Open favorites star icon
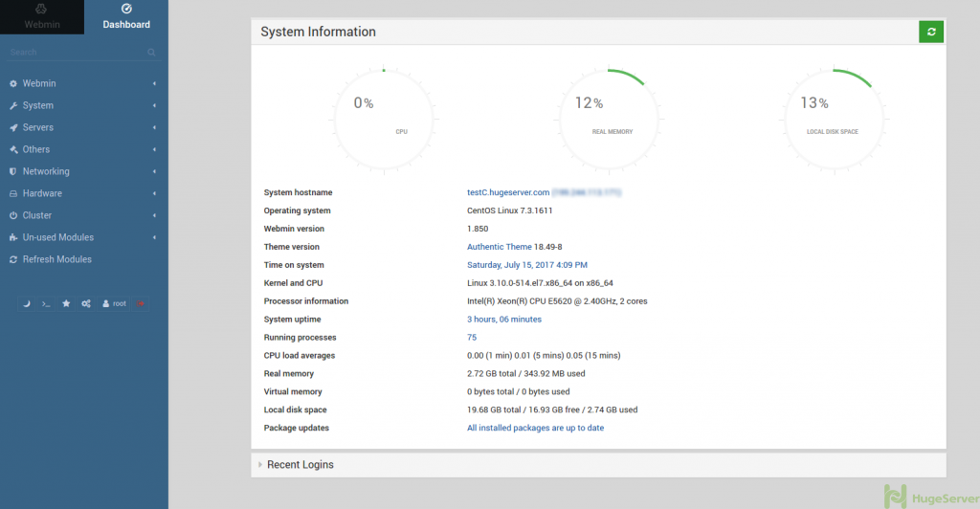 66,303
